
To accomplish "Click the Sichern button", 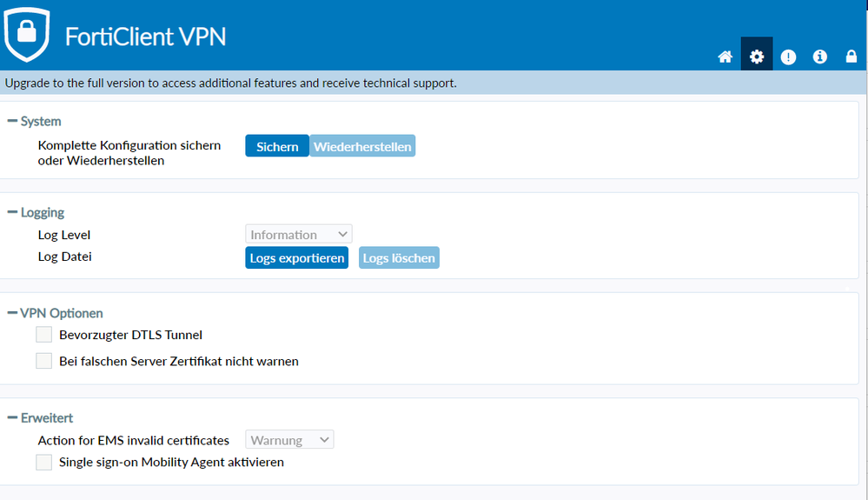I will pos(277,147).
